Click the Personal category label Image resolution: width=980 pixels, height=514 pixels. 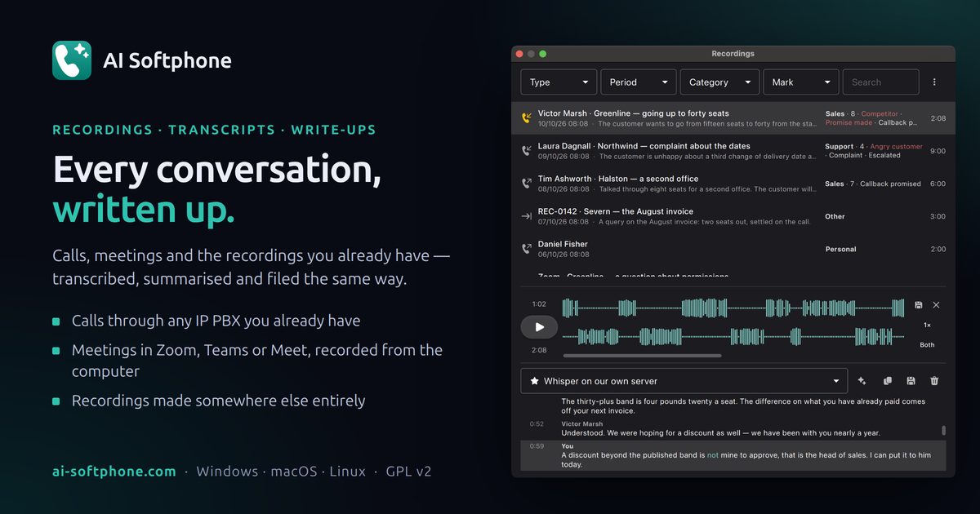point(840,250)
